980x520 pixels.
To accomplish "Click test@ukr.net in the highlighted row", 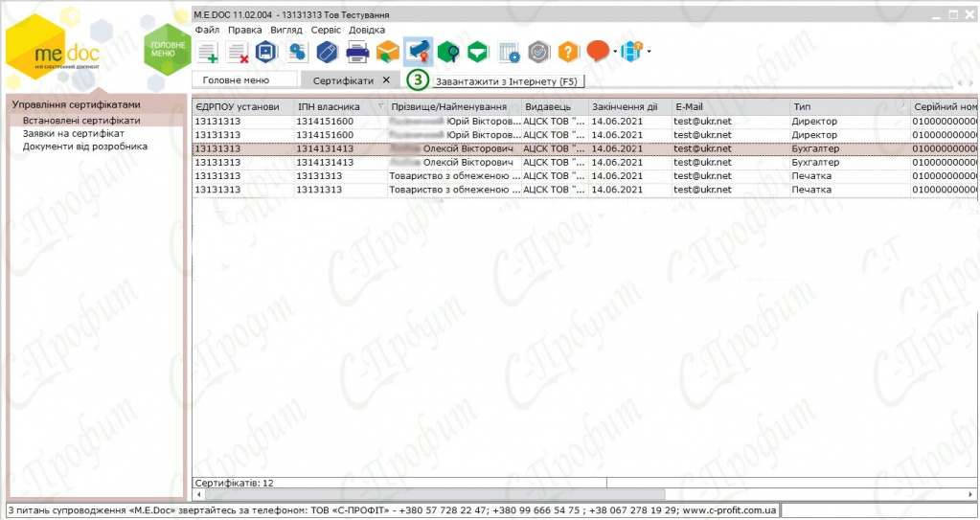I will click(702, 148).
